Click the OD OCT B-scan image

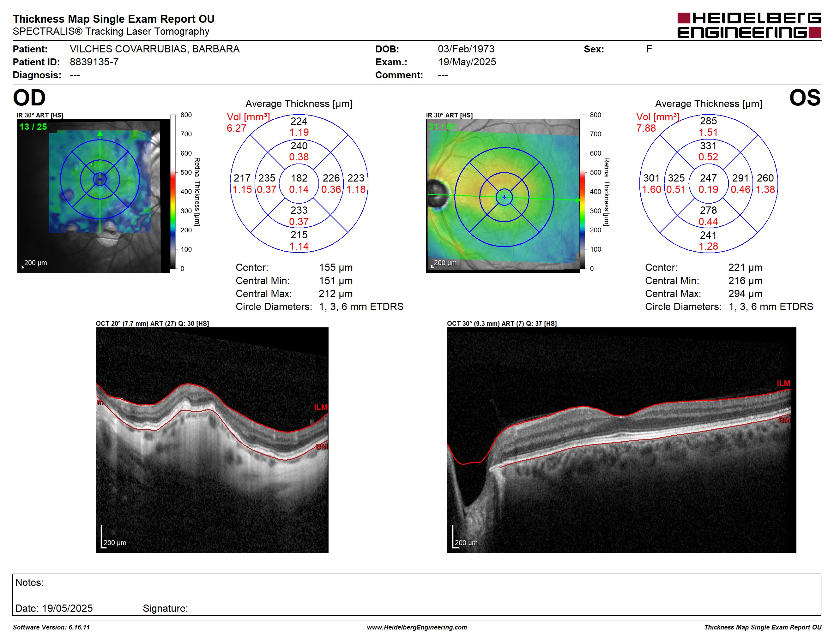pos(212,440)
